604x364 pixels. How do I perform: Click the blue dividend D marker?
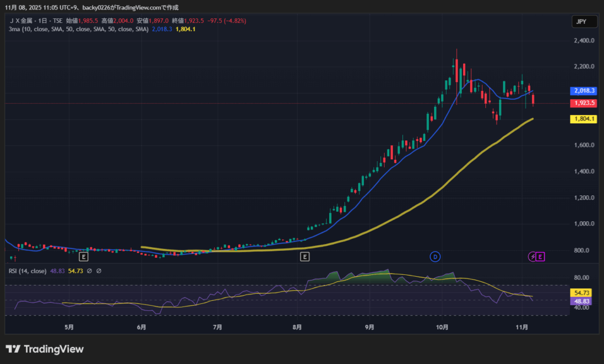coord(435,257)
